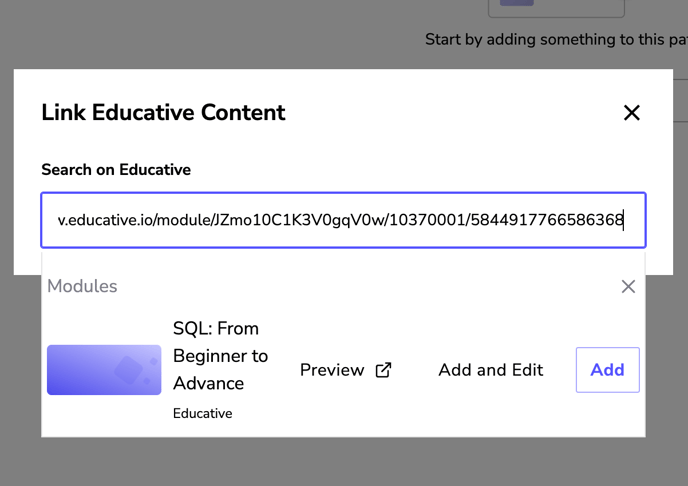This screenshot has height=486, width=688.
Task: Click the Search on Educative URL field
Action: (343, 220)
